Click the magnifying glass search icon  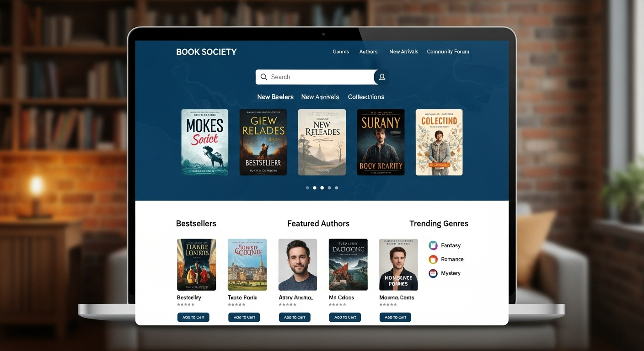(x=264, y=77)
